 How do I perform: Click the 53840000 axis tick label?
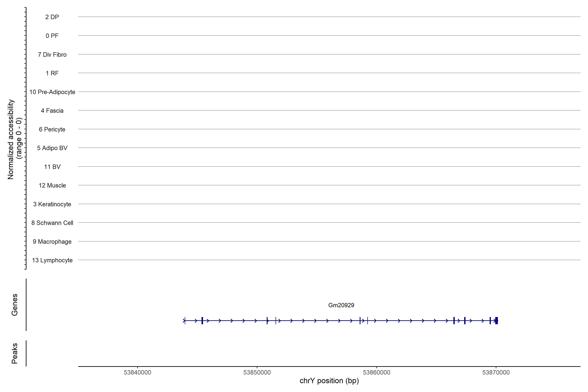[x=137, y=372]
